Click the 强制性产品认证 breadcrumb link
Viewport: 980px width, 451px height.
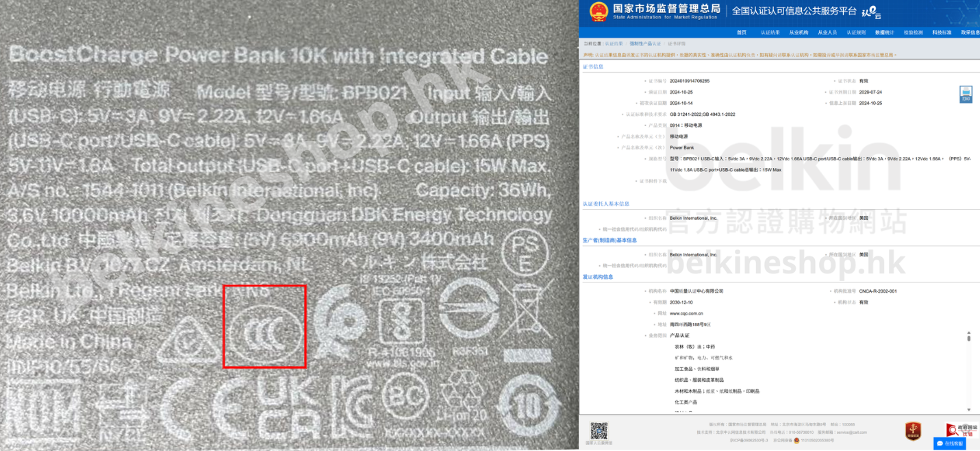[x=646, y=43]
